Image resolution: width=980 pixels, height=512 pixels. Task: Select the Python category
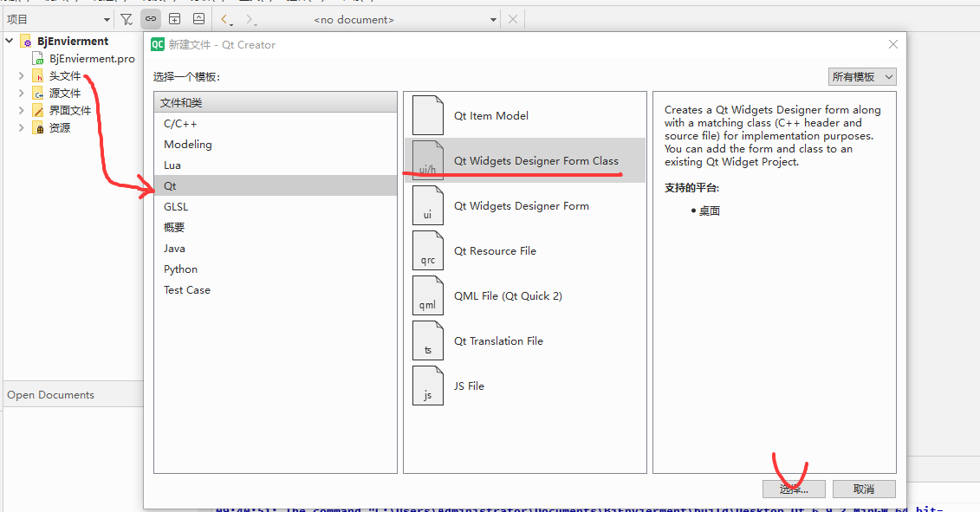point(276,269)
